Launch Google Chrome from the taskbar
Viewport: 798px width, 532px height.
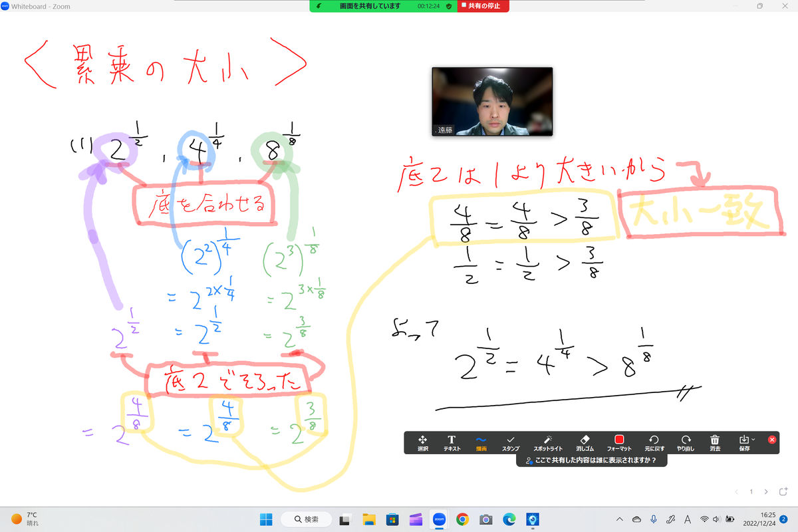[x=462, y=519]
